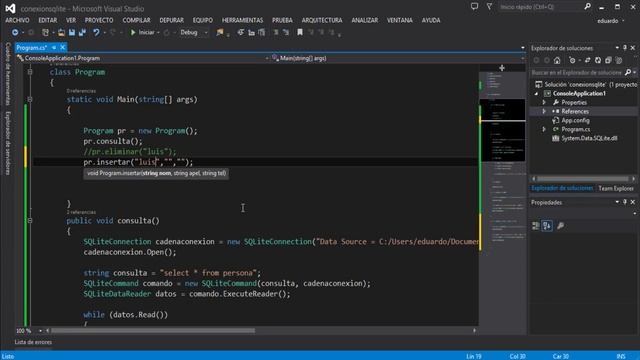Start debugging with the green Iniciar button
The height and width of the screenshot is (360, 640).
point(142,32)
